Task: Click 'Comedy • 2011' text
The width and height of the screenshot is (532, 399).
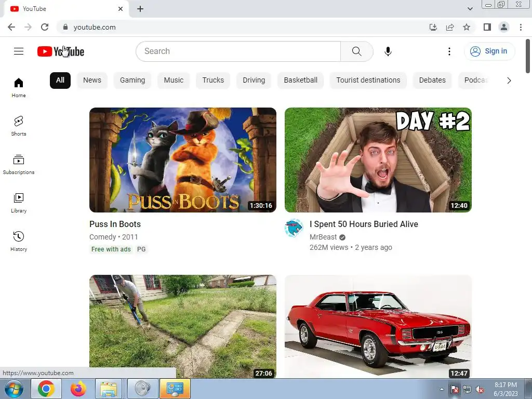Action: pyautogui.click(x=114, y=237)
